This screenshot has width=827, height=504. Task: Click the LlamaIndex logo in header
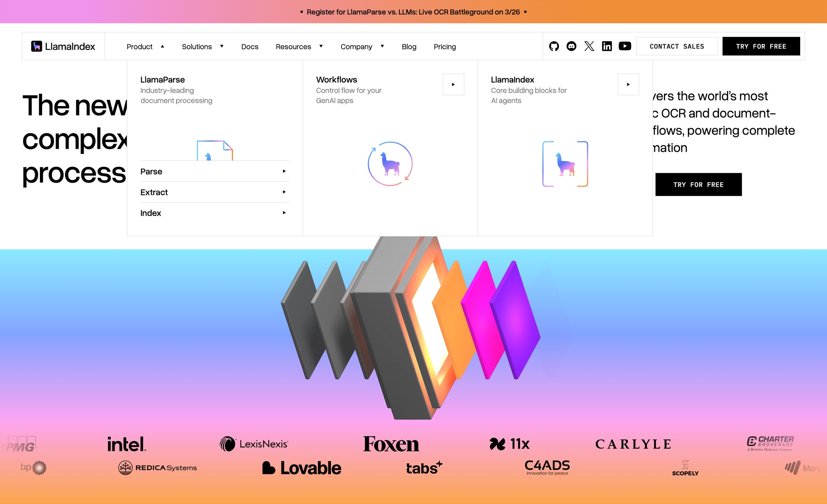pyautogui.click(x=63, y=46)
